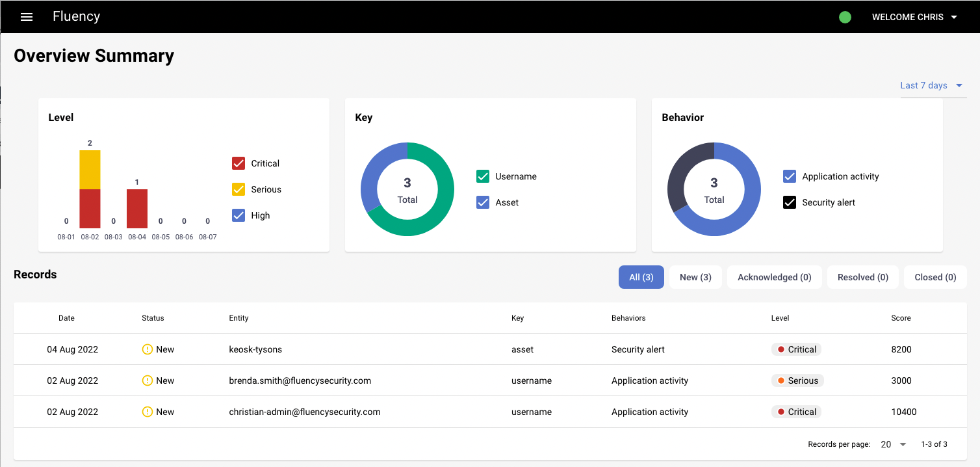Viewport: 980px width, 467px height.
Task: Select the Closed (0) filter
Action: 935,277
